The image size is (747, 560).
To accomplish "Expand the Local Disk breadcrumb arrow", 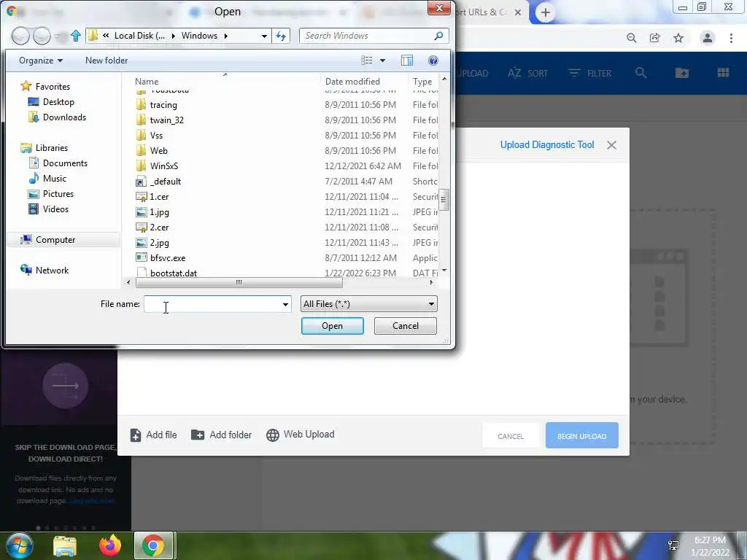I will [172, 36].
